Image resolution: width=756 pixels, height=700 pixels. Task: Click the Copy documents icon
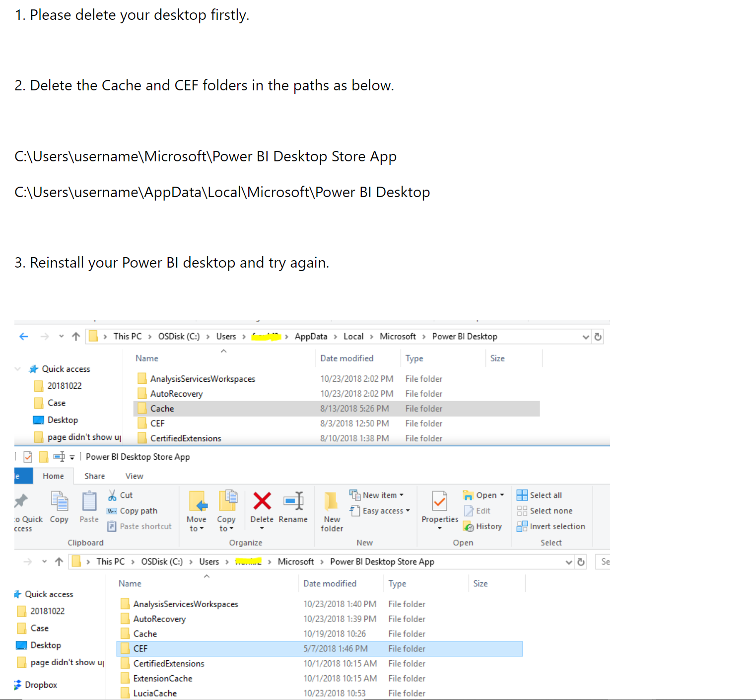tap(60, 501)
